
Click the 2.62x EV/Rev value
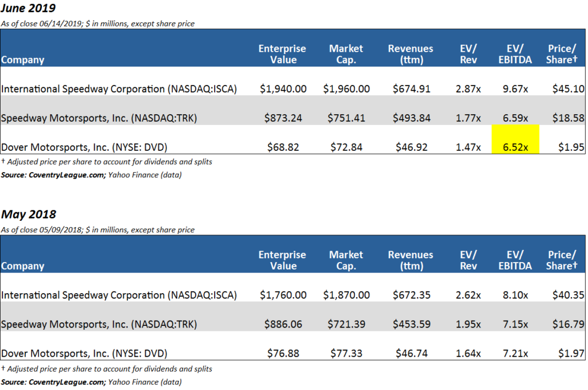(x=469, y=295)
